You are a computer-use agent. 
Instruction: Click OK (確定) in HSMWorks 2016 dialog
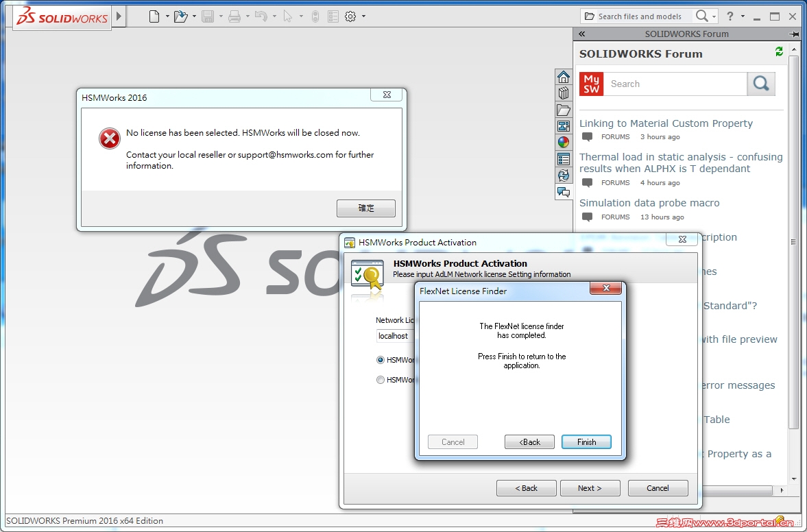[x=366, y=208]
